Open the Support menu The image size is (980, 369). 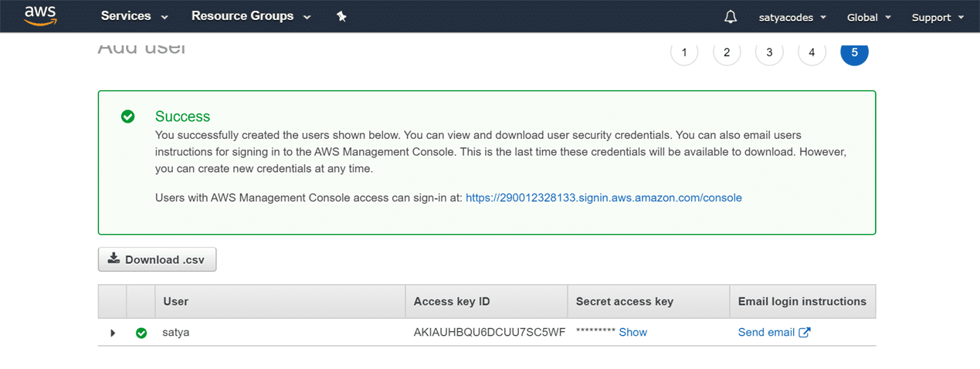tap(938, 17)
